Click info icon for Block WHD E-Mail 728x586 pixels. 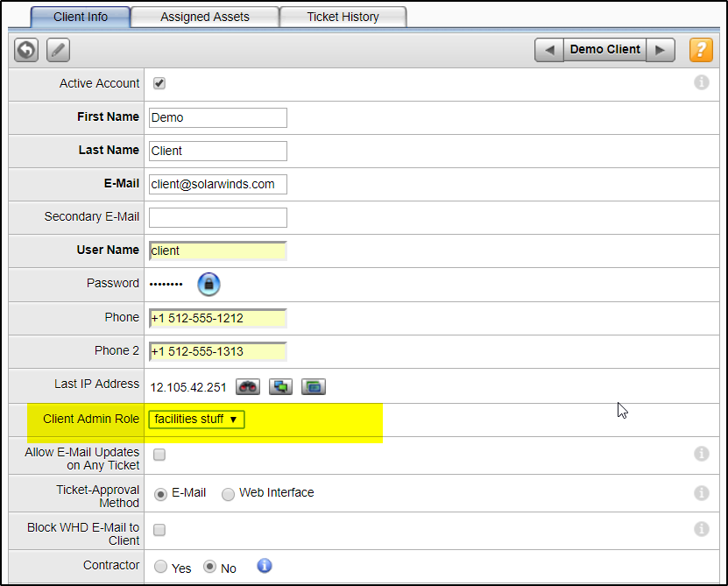[702, 529]
